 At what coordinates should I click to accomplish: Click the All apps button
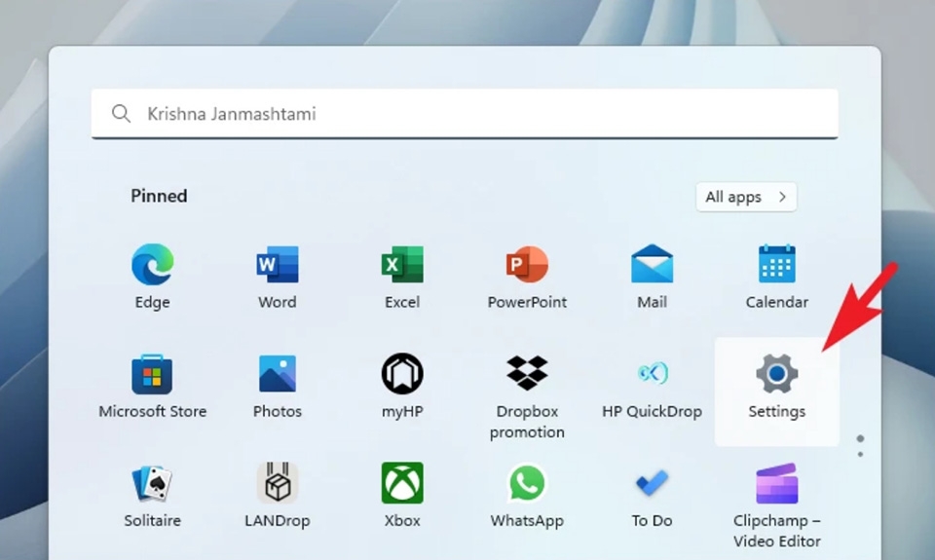click(x=746, y=197)
